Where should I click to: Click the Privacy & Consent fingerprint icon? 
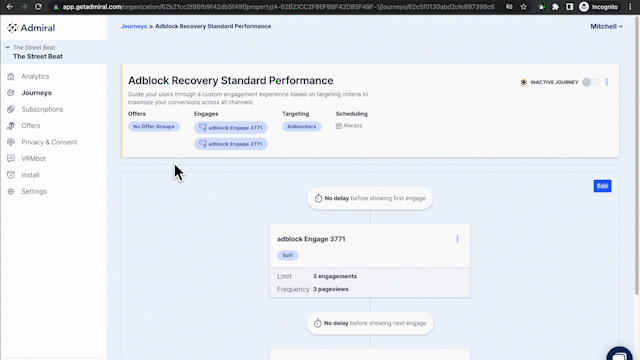(x=11, y=142)
